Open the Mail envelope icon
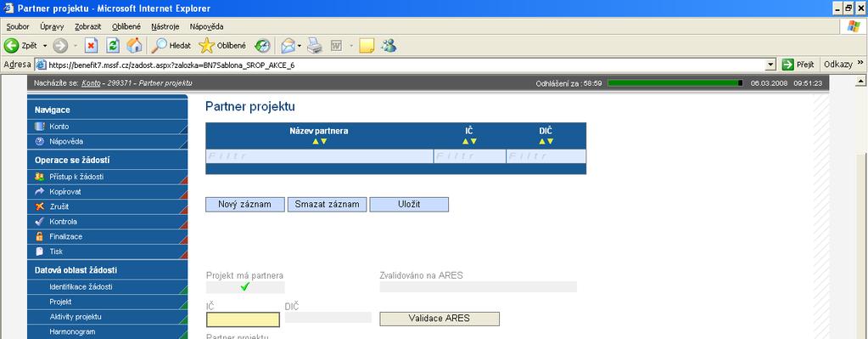 [x=288, y=45]
